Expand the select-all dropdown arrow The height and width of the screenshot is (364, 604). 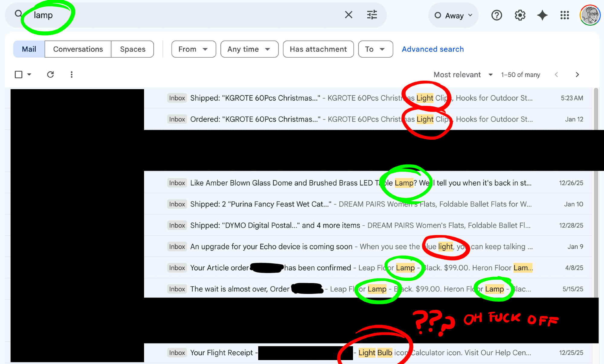point(29,74)
